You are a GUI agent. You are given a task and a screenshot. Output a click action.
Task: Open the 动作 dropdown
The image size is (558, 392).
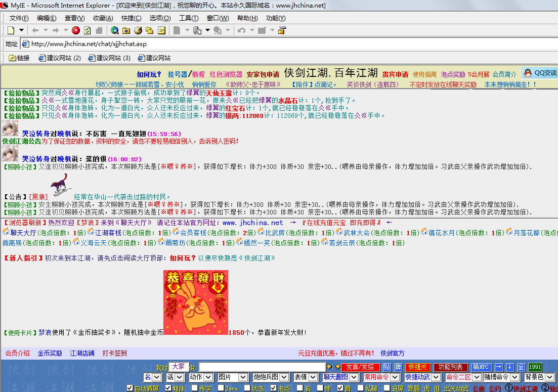[x=201, y=377]
